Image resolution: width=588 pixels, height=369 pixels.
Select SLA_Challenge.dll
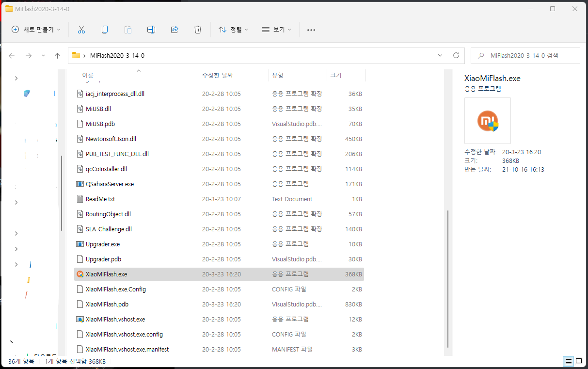click(219, 229)
